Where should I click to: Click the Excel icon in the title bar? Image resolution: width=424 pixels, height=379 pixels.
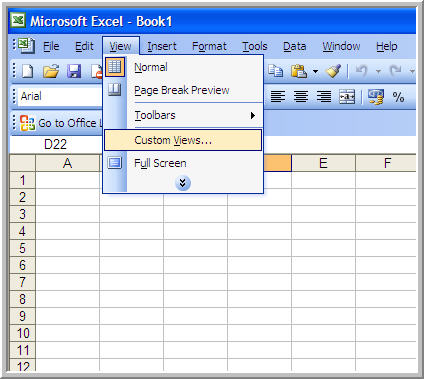[x=18, y=21]
